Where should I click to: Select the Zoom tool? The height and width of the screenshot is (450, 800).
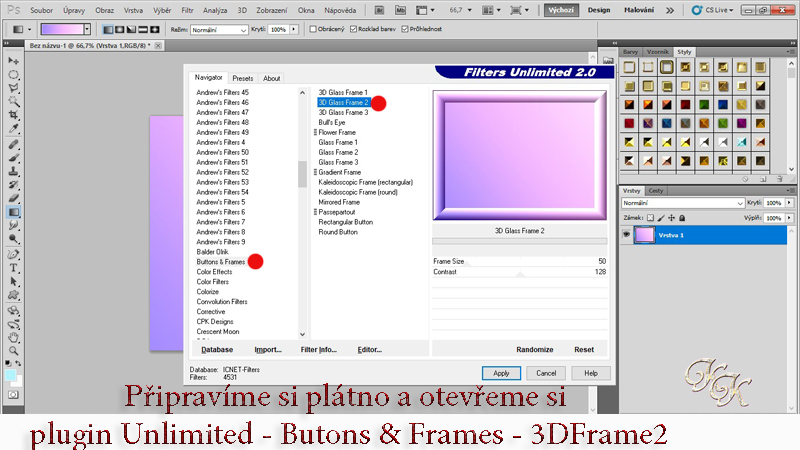pos(13,351)
